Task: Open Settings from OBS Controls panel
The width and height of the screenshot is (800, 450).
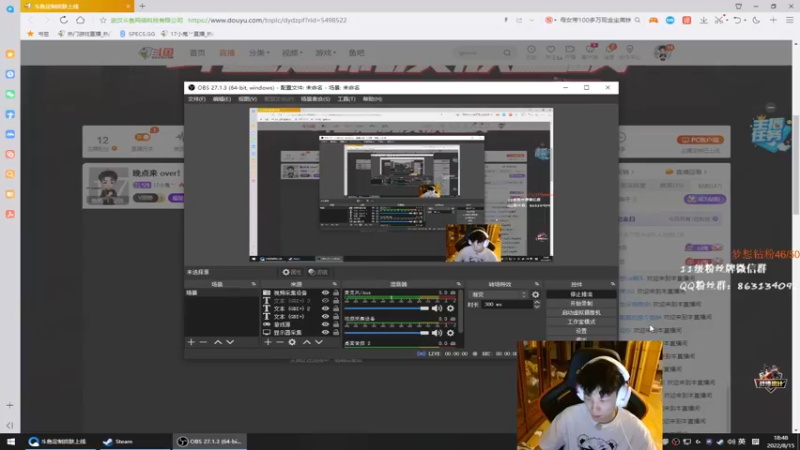Action: tap(581, 331)
